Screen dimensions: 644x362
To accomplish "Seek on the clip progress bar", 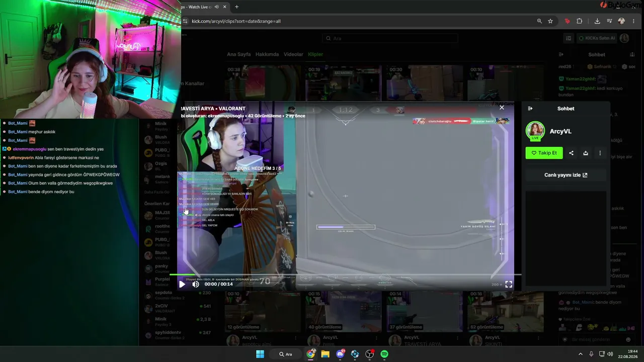I will point(345,275).
